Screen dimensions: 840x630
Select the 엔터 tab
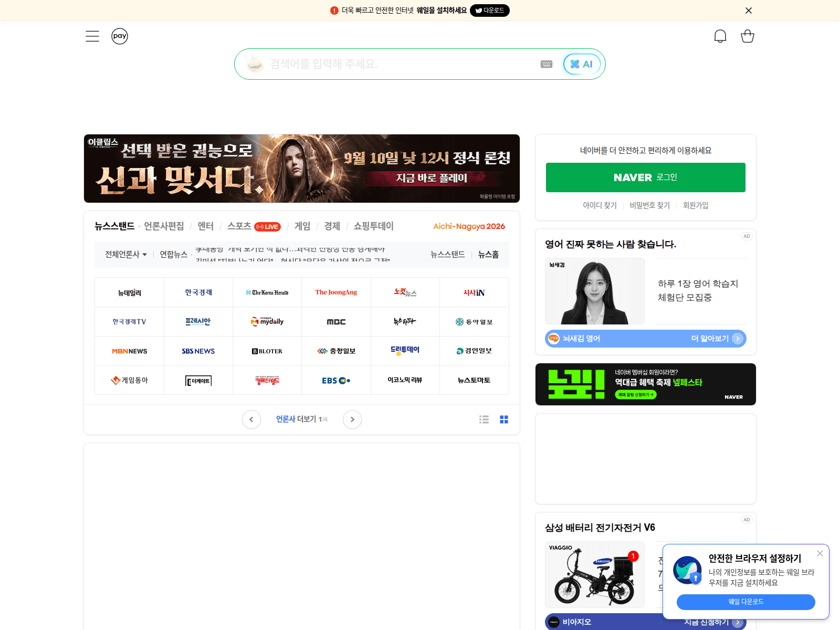pos(205,226)
